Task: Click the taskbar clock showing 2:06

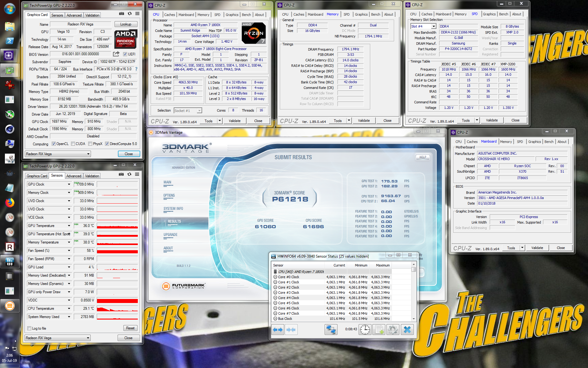Action: pyautogui.click(x=9, y=355)
